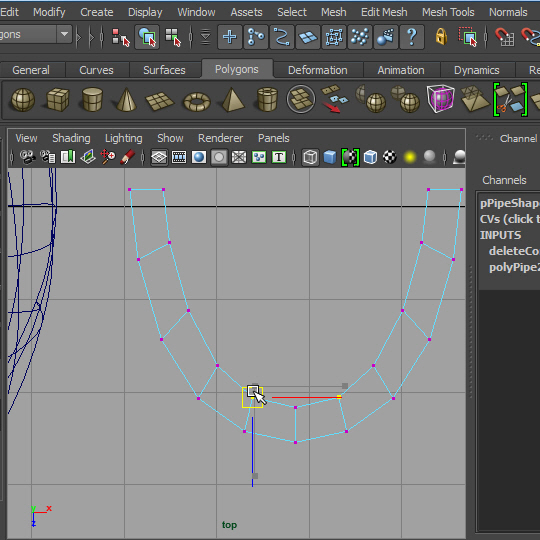Click the image plane icon in viewport toolbar
This screenshot has height=540, width=540.
(x=88, y=157)
